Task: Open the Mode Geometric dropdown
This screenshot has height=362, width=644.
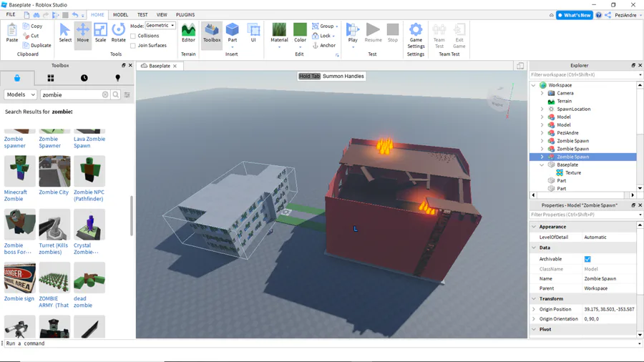Action: tap(160, 26)
